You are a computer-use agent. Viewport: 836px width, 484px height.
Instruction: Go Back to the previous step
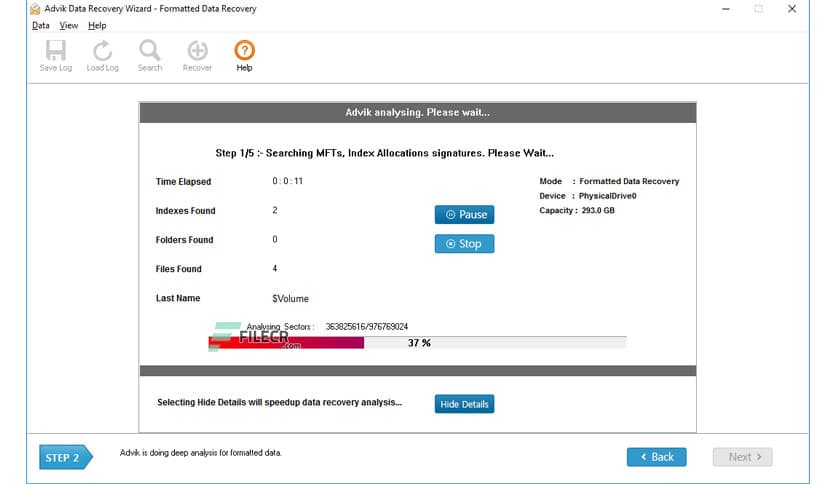point(656,457)
